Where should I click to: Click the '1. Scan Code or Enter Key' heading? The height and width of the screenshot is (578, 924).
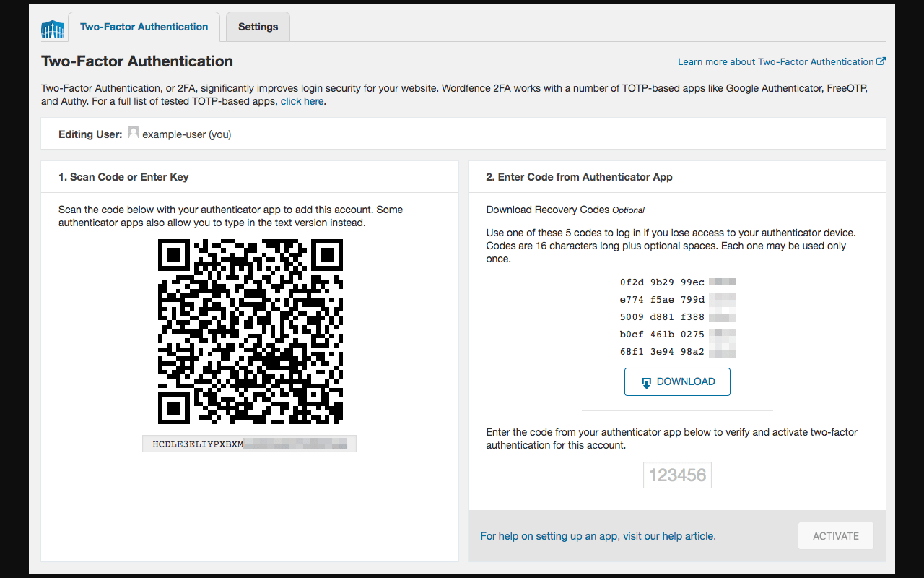(123, 177)
